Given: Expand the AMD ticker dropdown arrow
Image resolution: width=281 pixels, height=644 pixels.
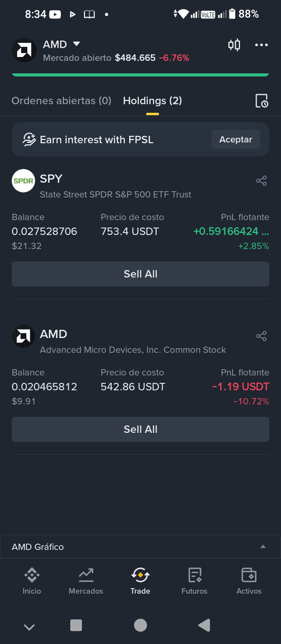Looking at the screenshot, I should click(76, 44).
